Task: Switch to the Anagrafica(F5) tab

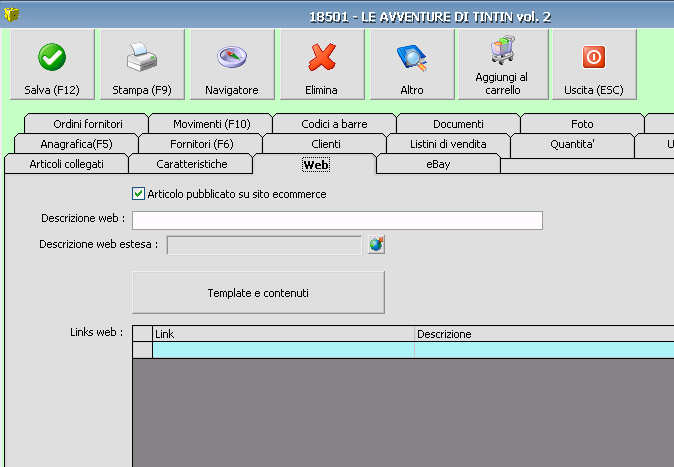Action: pos(77,144)
